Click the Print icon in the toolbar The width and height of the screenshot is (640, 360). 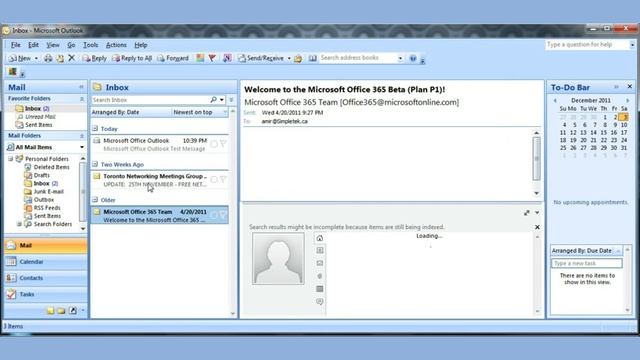[x=48, y=58]
